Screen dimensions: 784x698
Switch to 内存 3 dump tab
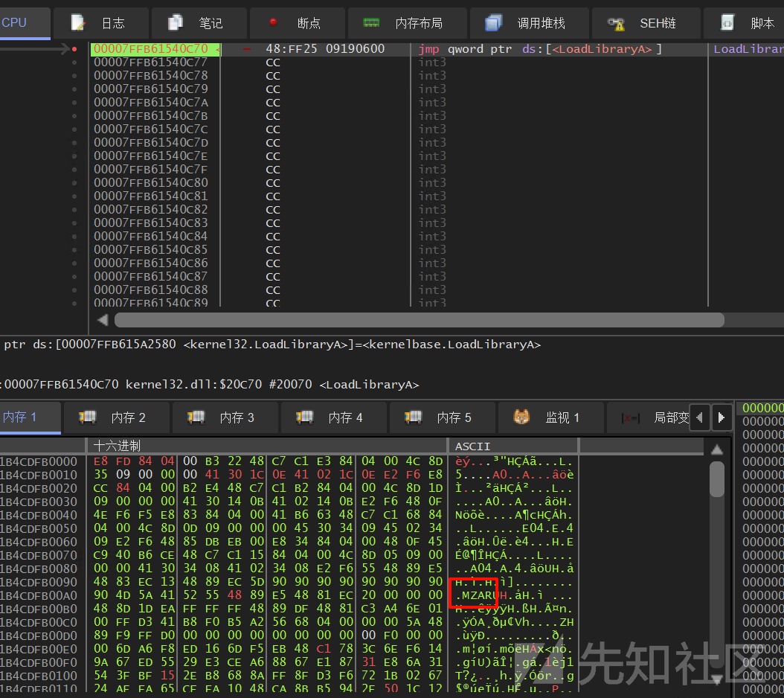(225, 417)
